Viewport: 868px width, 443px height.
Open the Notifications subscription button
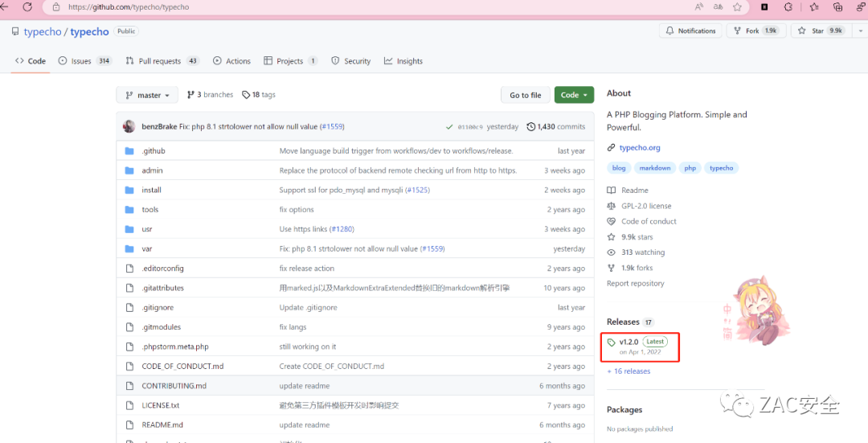[690, 31]
